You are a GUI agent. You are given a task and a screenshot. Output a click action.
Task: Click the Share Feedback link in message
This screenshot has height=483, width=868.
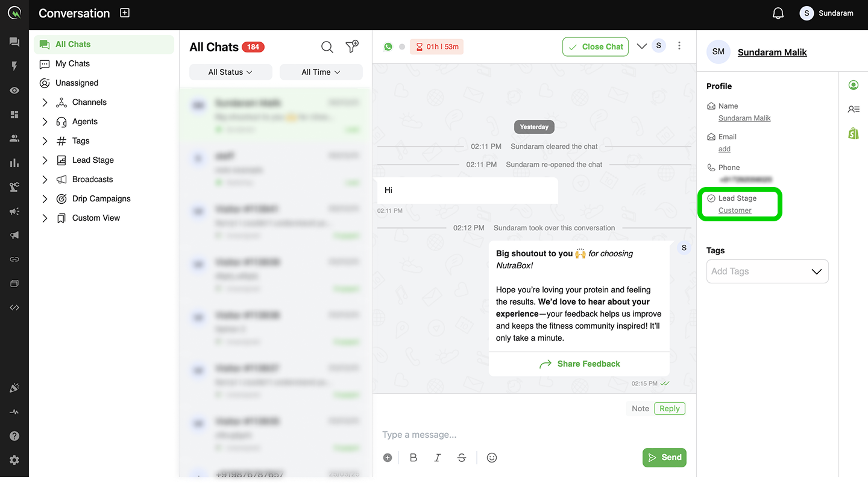tap(579, 364)
